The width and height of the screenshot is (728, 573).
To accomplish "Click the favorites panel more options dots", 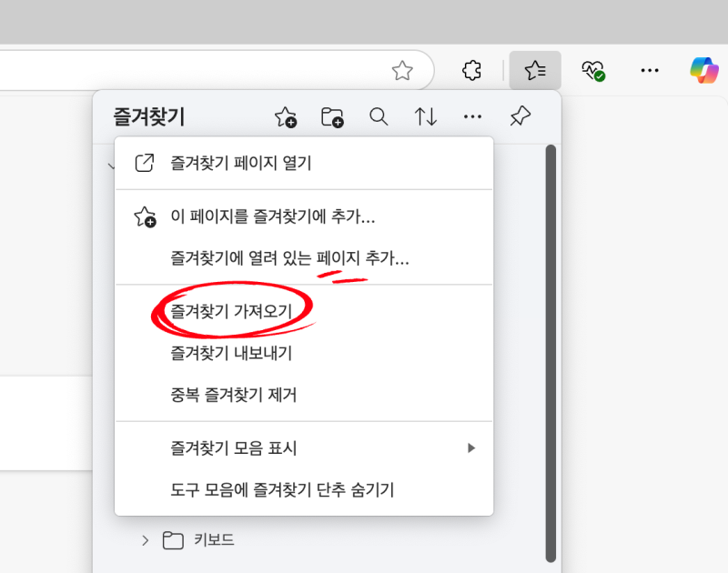I will (472, 116).
